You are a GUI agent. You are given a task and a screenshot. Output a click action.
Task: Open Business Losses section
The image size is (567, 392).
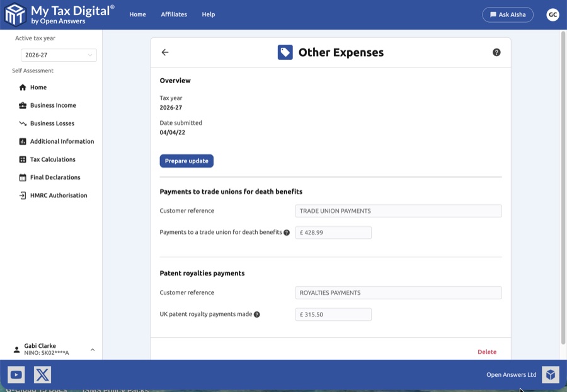pyautogui.click(x=49, y=123)
